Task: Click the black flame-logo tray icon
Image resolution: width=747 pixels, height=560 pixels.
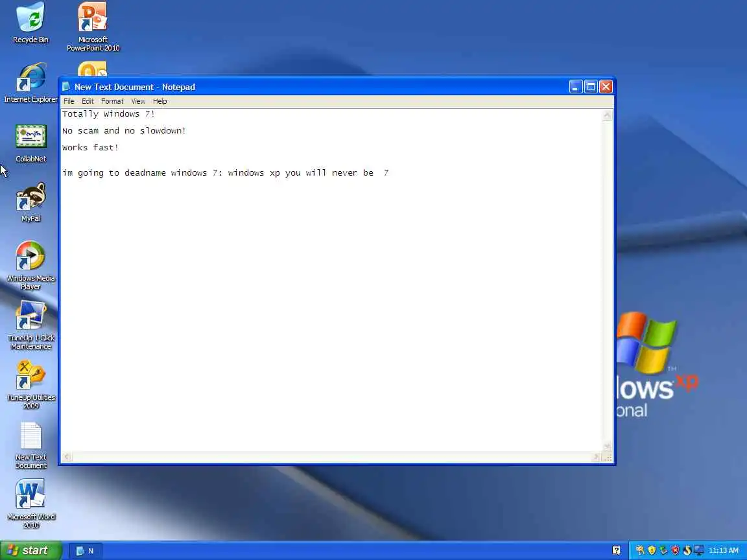Action: click(x=687, y=550)
